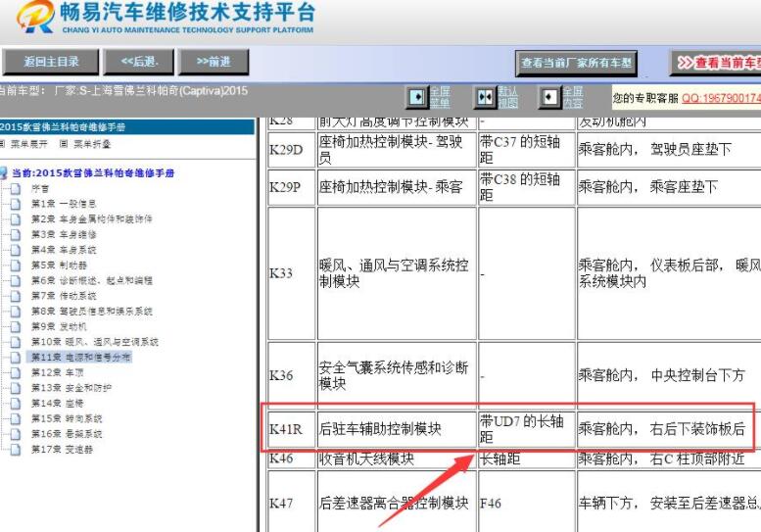
Task: Click the root manual icon in tree
Action: pyautogui.click(x=4, y=173)
